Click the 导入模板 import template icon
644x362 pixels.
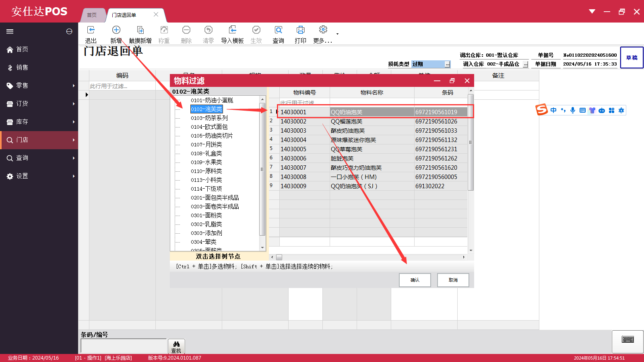(233, 30)
